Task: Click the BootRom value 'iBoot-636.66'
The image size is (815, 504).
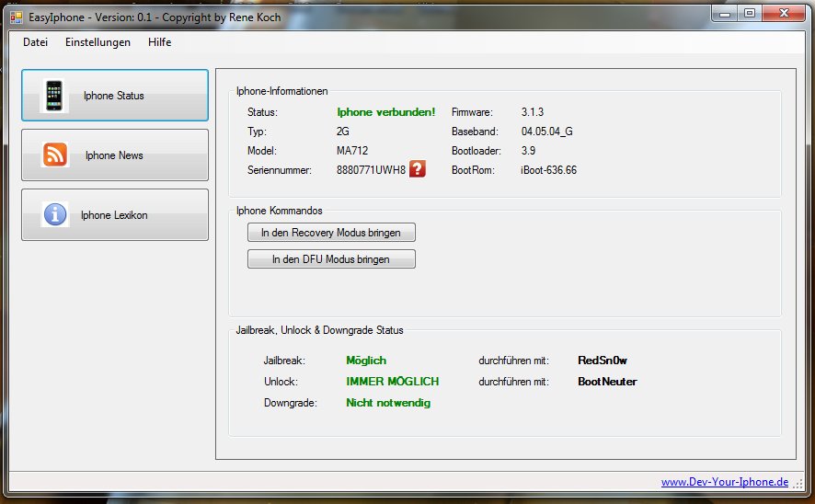Action: coord(549,170)
